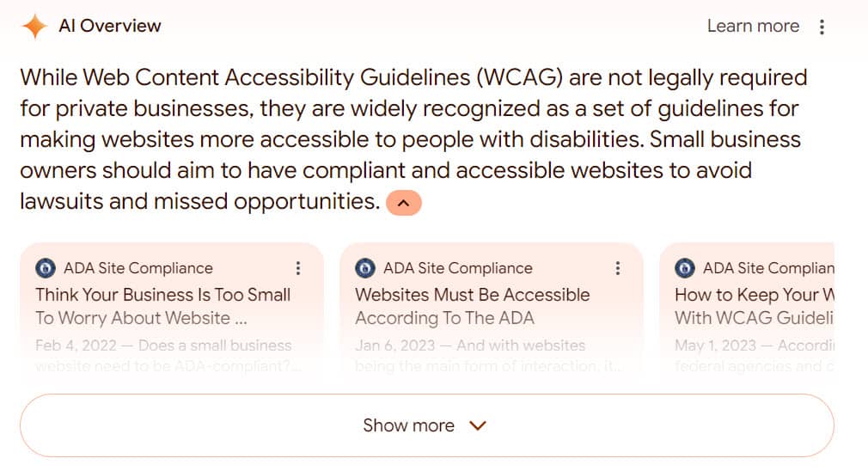Click the second card's ADA Site Compliance source name

coord(458,268)
